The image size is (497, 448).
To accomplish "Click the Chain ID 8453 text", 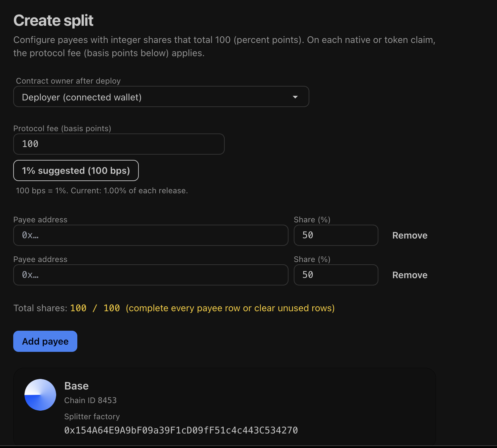I will coord(91,400).
